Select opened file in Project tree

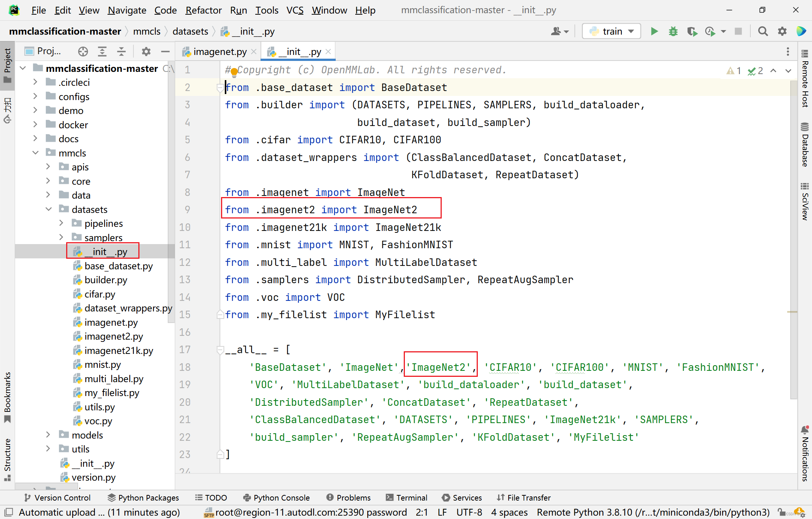click(x=83, y=52)
